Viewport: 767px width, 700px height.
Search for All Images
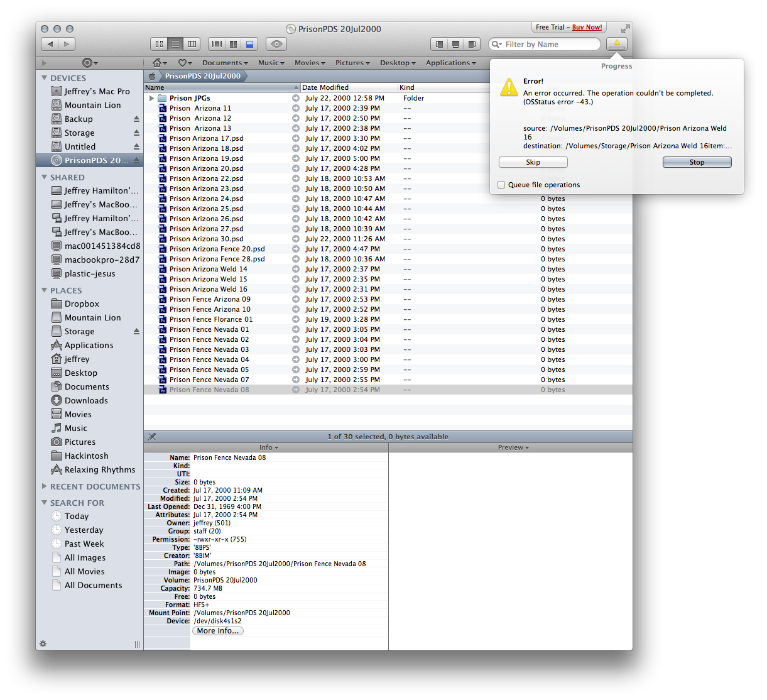tap(90, 557)
